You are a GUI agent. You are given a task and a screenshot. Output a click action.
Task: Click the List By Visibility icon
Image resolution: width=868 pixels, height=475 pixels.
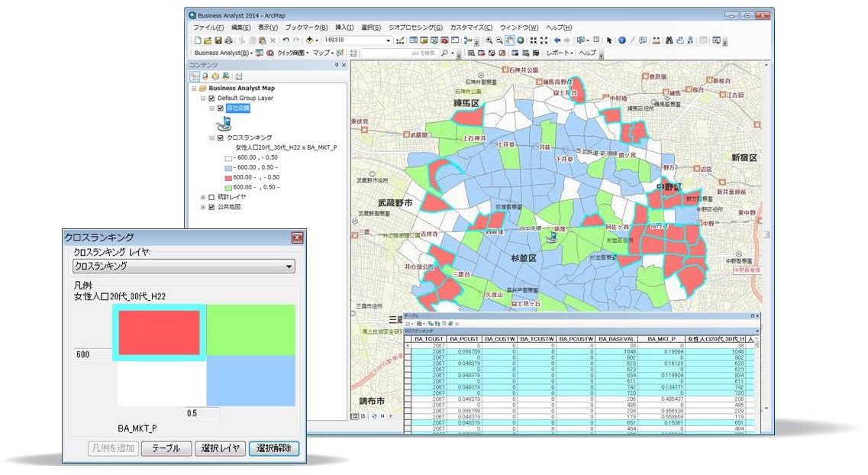point(215,76)
